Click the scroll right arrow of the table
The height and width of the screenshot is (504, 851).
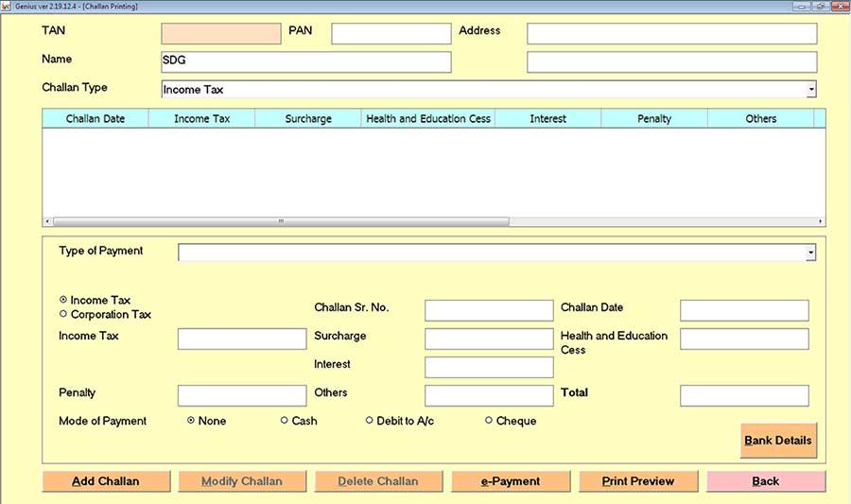pos(820,222)
